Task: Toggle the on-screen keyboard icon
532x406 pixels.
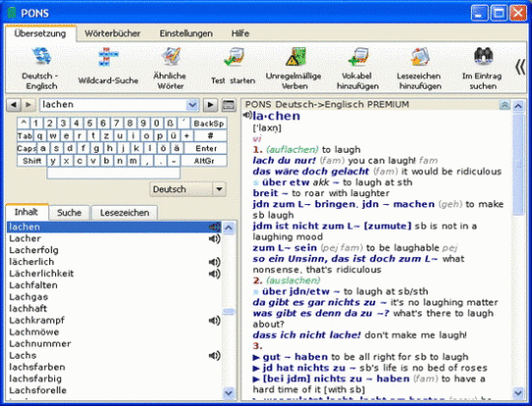Action: (229, 105)
